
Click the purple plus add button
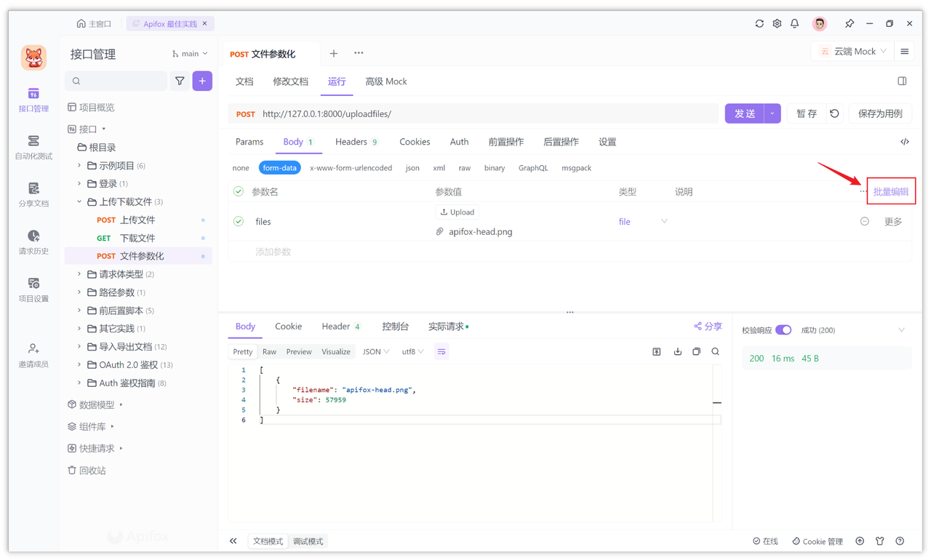tap(202, 81)
